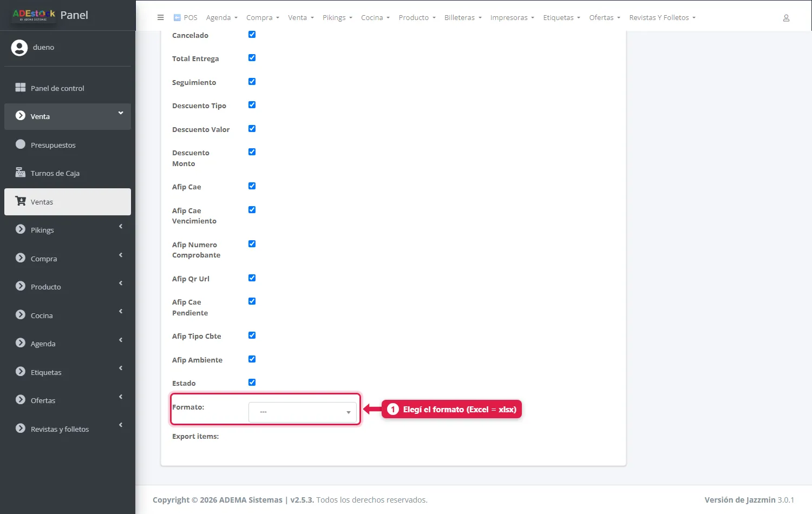Screen dimensions: 812x514
Task: Click the Compra arrow circle icon in sidebar
Action: tap(21, 258)
